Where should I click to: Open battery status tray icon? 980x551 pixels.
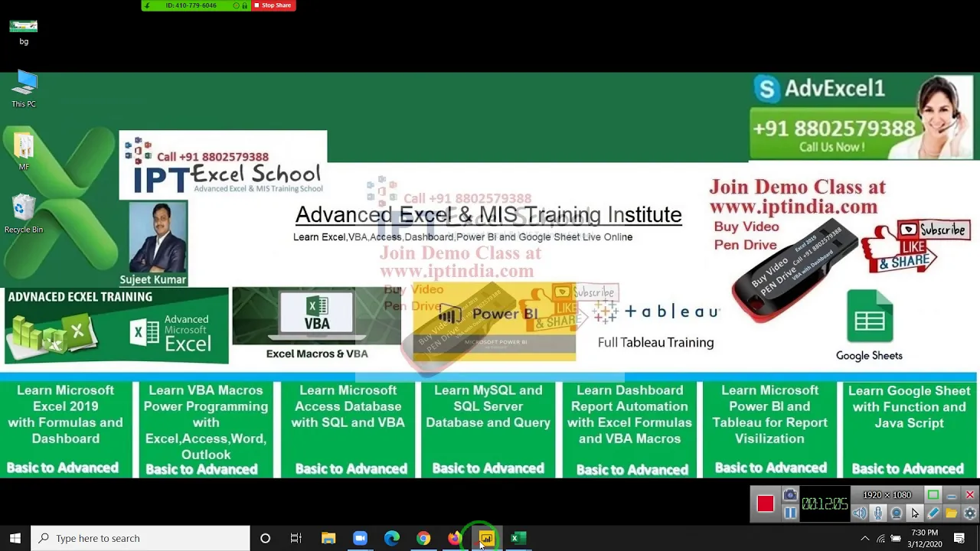pyautogui.click(x=896, y=538)
